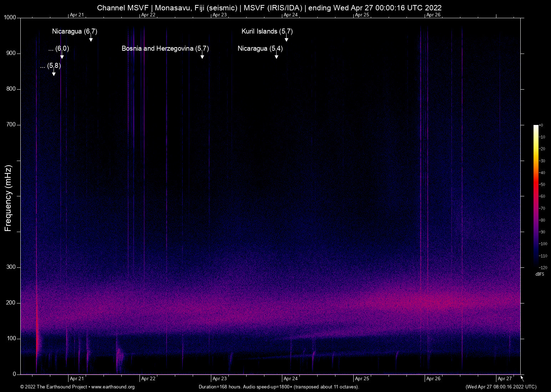The image size is (551, 392).
Task: Select the Apr 21 date label on bottom axis
Action: [76, 379]
